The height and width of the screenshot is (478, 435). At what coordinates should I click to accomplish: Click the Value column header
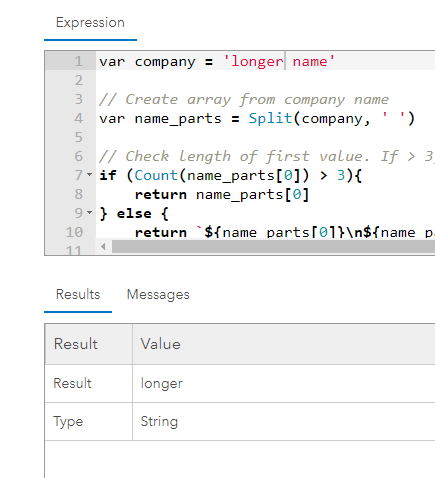pos(284,344)
